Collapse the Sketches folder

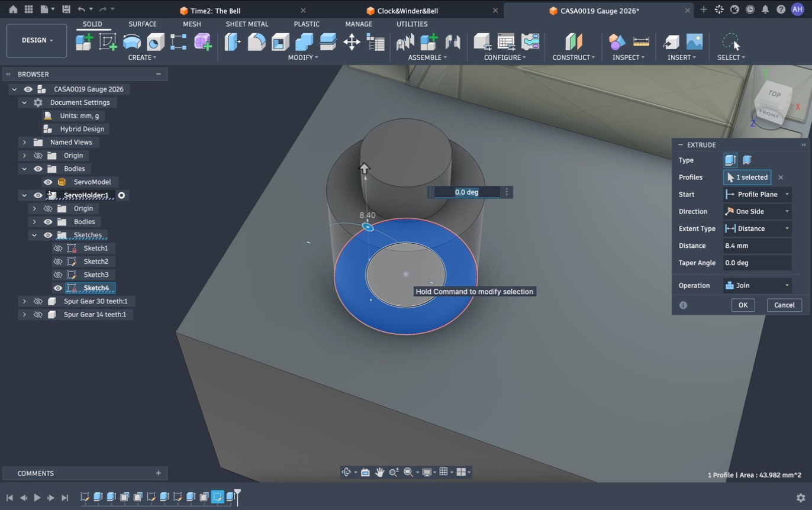34,235
